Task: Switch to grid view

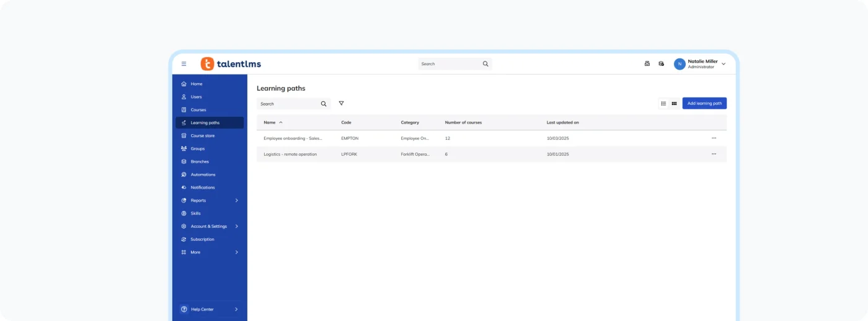Action: point(674,104)
